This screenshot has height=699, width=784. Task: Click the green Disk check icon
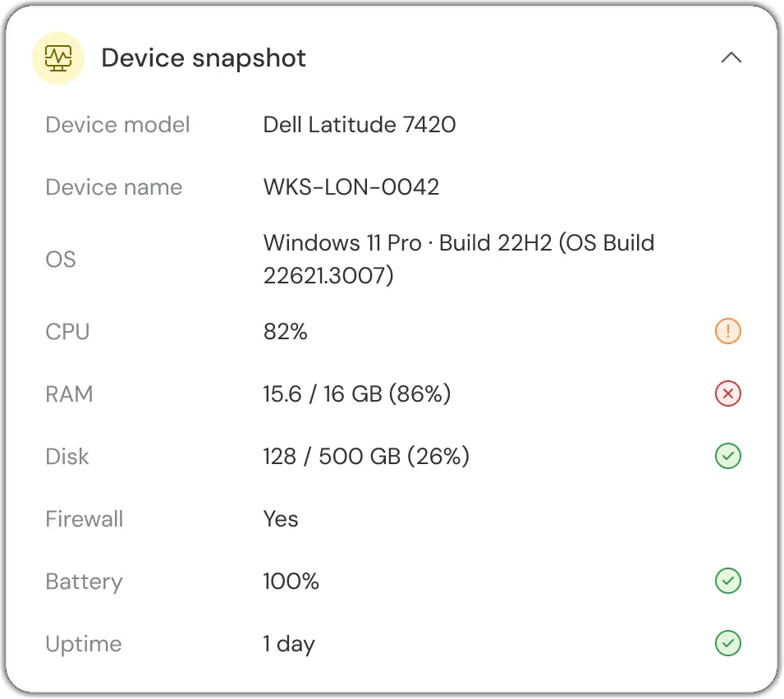click(x=727, y=456)
